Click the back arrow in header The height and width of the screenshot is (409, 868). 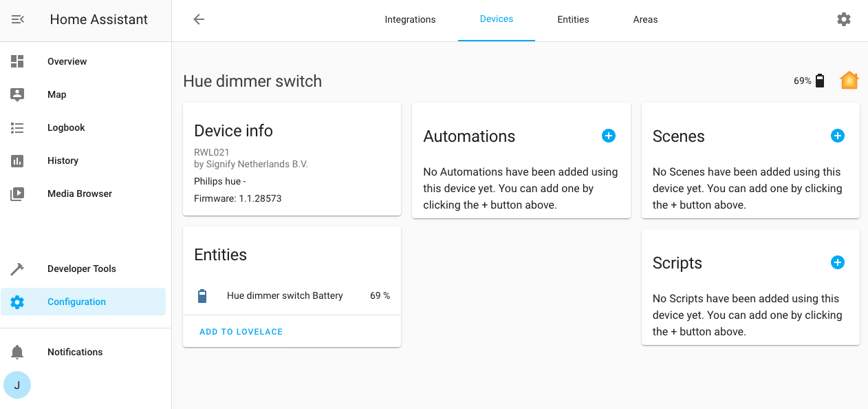[199, 19]
